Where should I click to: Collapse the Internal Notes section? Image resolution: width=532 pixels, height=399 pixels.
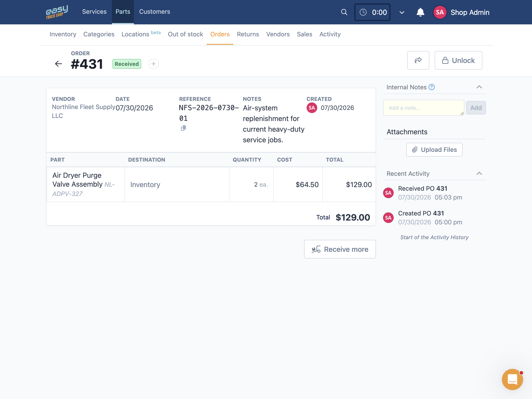pos(479,87)
